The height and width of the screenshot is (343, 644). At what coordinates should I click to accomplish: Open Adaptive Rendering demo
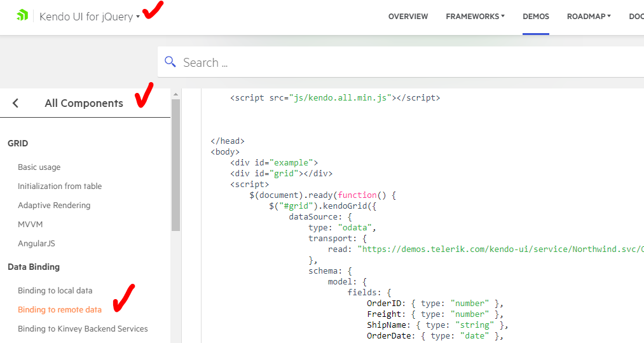pyautogui.click(x=54, y=205)
